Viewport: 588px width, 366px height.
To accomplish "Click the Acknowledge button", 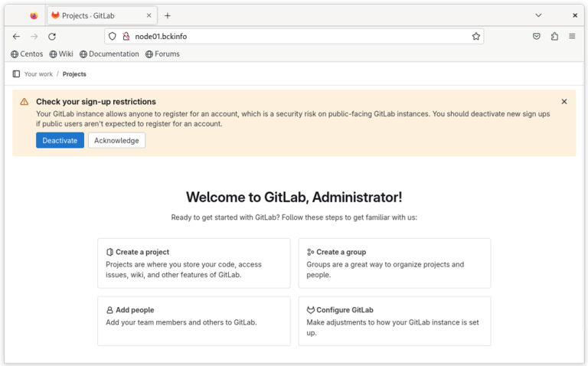I will tap(116, 140).
